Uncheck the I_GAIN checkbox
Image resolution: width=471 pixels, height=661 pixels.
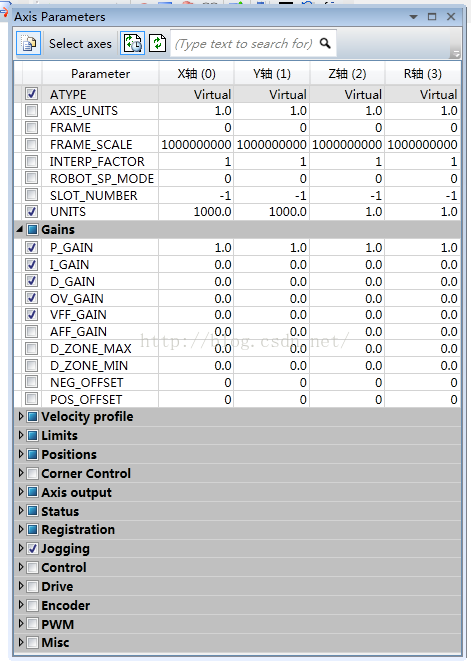click(31, 264)
